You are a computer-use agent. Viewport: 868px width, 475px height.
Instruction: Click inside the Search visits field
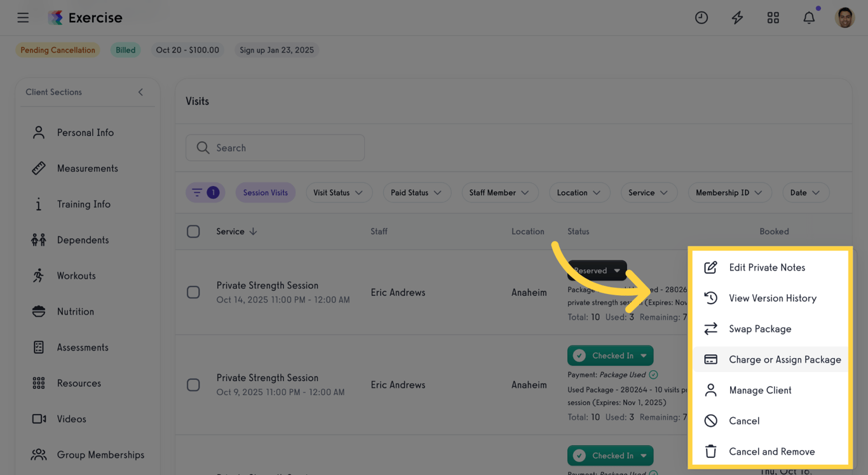pyautogui.click(x=275, y=147)
